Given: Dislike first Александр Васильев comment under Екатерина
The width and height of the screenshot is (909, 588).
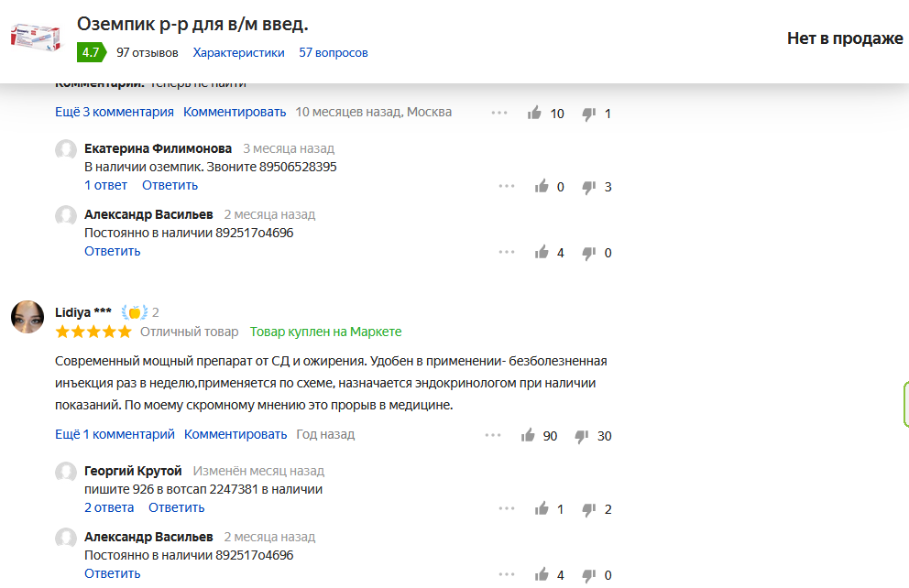Looking at the screenshot, I should [x=588, y=253].
